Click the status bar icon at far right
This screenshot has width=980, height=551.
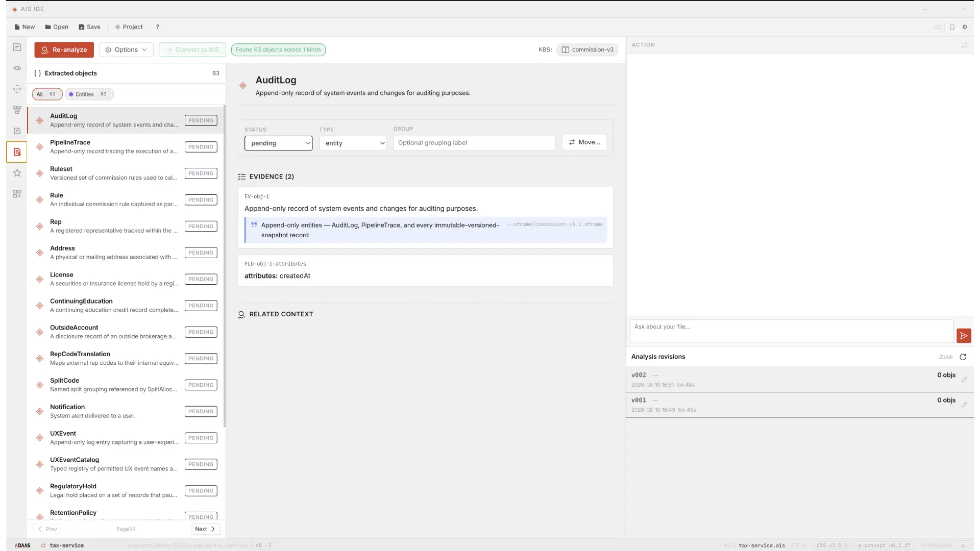coord(963,546)
